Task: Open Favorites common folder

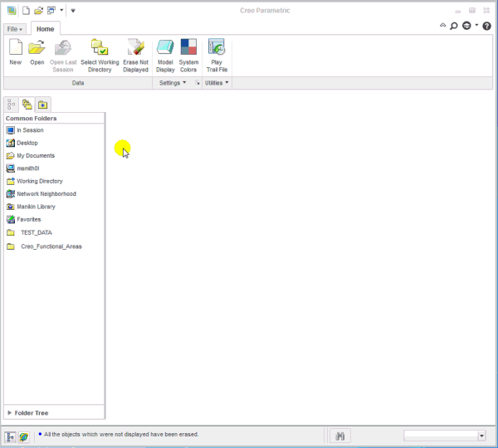Action: tap(23, 219)
